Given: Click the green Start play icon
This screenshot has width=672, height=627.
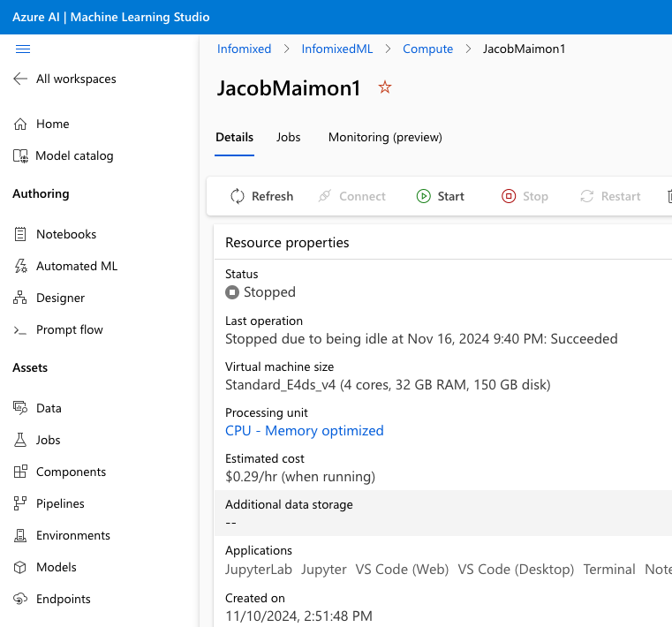Looking at the screenshot, I should [424, 196].
